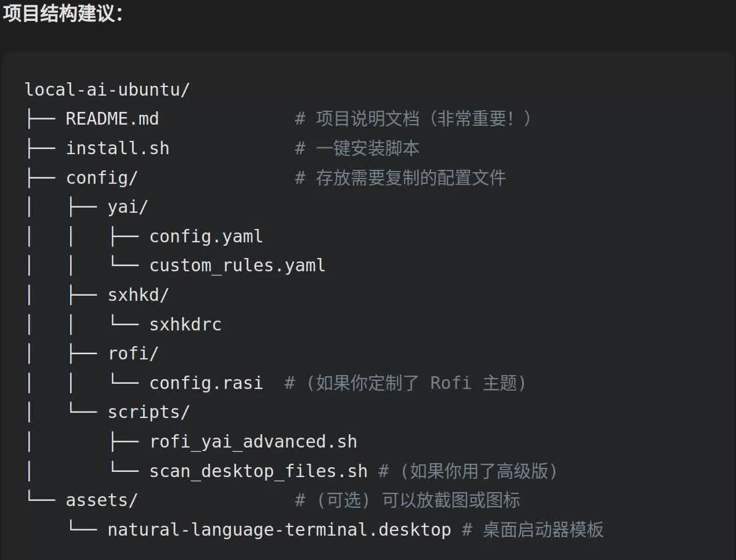The height and width of the screenshot is (560, 736).
Task: Click the 一键安装脚本 comment text
Action: (367, 148)
